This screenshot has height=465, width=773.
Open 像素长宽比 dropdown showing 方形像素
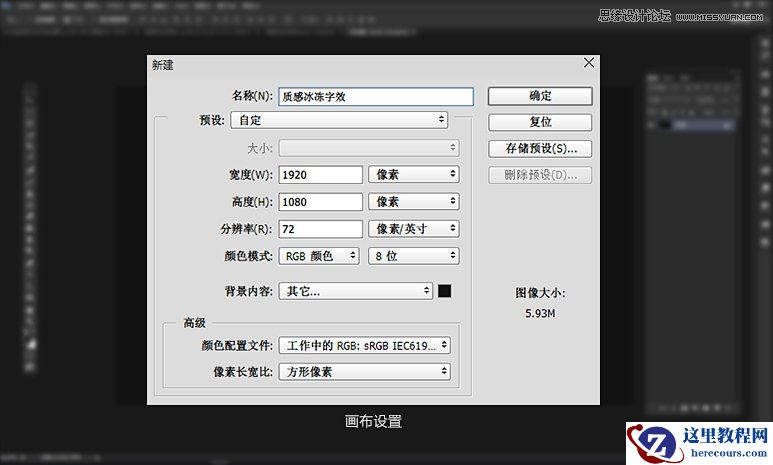pyautogui.click(x=365, y=371)
